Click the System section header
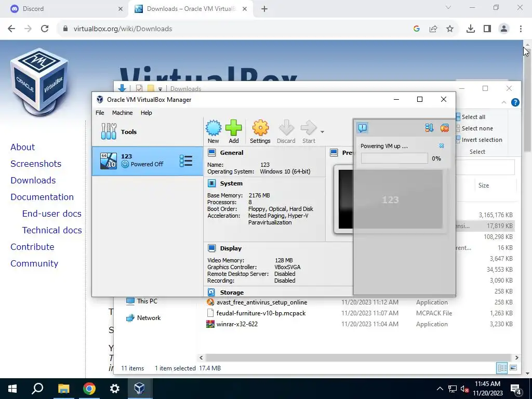Viewport: 532px width, 399px height. pyautogui.click(x=231, y=183)
